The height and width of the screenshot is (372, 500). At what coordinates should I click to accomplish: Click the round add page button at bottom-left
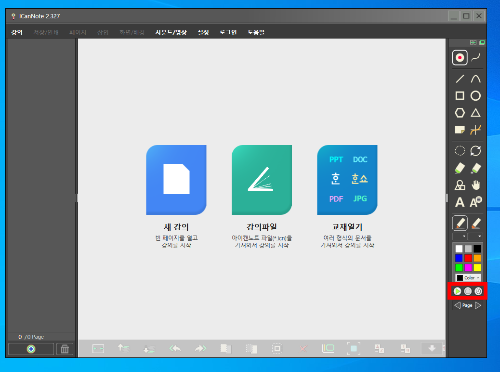[31, 349]
